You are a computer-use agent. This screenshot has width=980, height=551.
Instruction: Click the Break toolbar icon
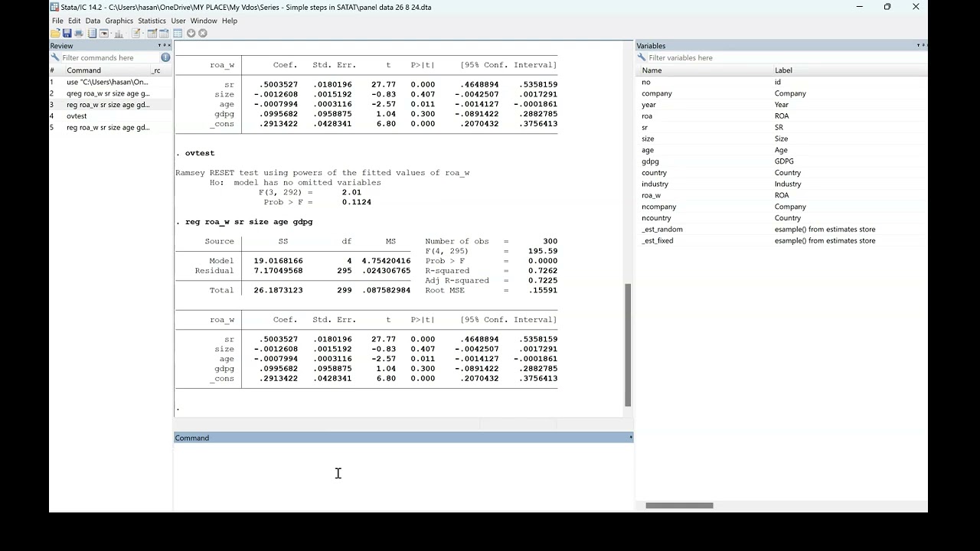point(203,33)
